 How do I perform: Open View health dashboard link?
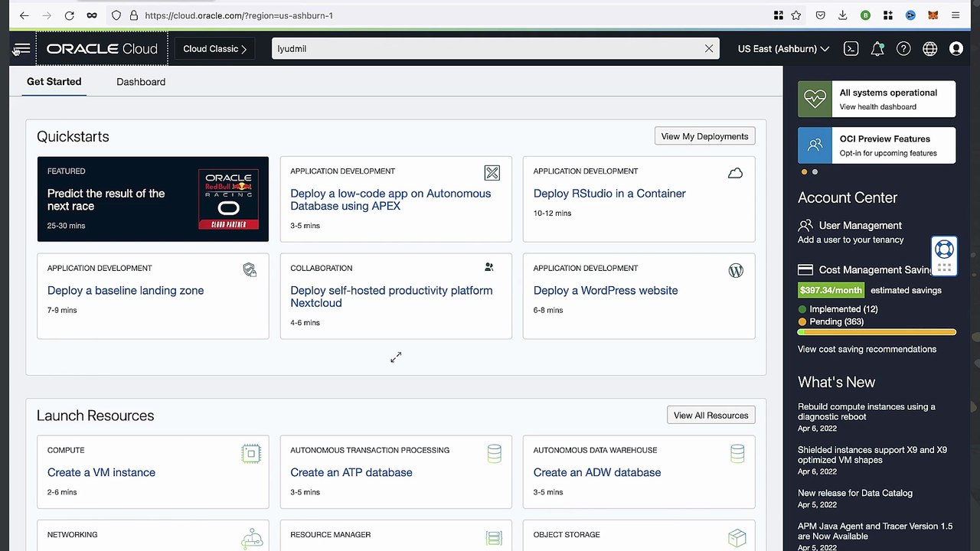pyautogui.click(x=877, y=107)
